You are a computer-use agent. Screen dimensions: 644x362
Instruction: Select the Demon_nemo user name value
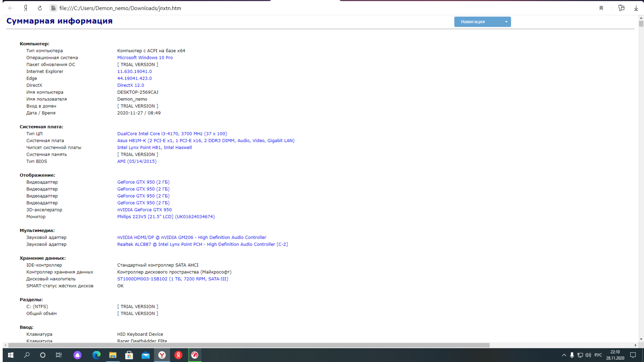tap(132, 99)
